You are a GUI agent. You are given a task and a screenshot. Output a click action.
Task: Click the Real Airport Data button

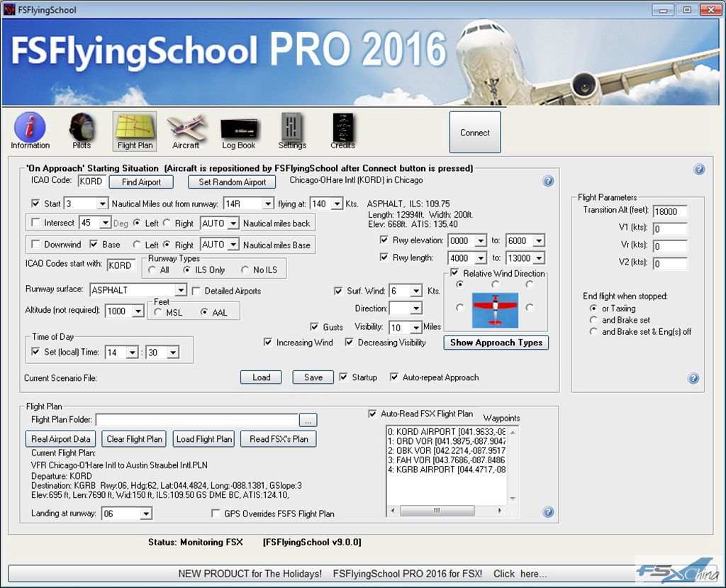tap(61, 439)
